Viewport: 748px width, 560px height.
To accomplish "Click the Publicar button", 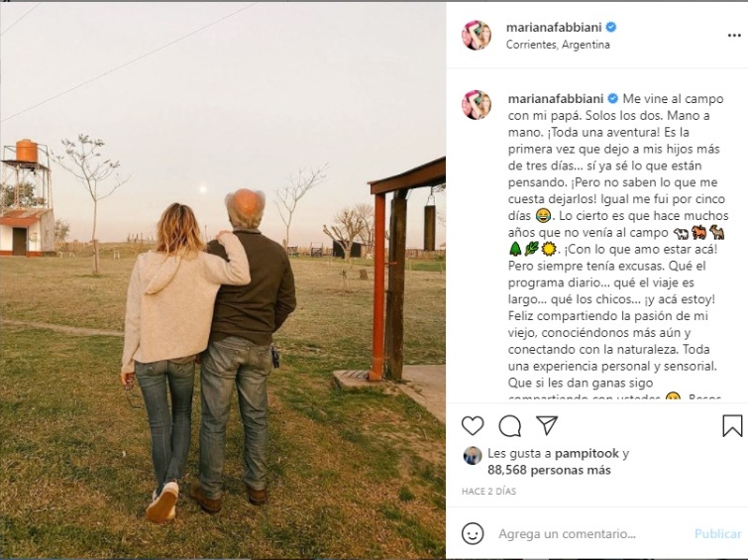I will (717, 534).
